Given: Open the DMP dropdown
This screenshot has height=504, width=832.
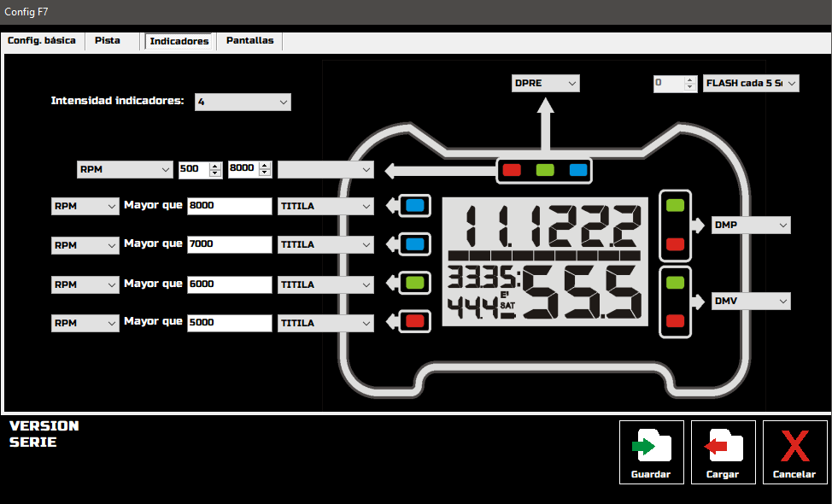Looking at the screenshot, I should 751,225.
